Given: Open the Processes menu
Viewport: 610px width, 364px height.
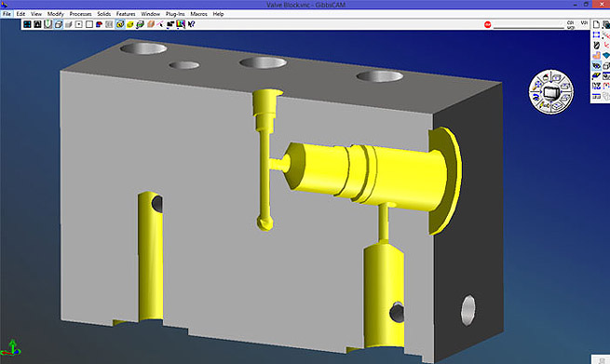Looking at the screenshot, I should (x=80, y=14).
